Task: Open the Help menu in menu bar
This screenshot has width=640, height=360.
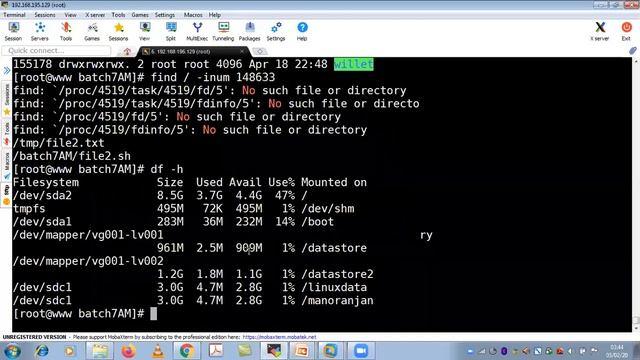Action: click(x=215, y=15)
